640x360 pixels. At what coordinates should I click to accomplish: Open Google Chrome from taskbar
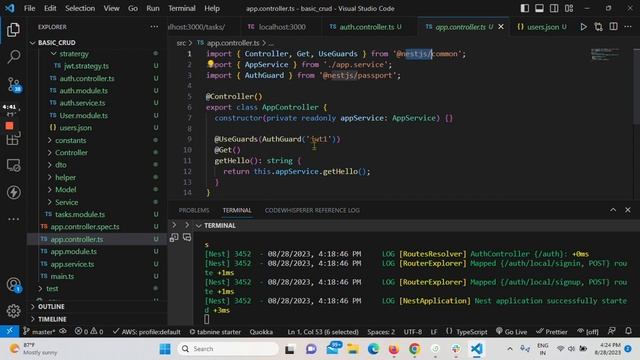pyautogui.click(x=414, y=349)
